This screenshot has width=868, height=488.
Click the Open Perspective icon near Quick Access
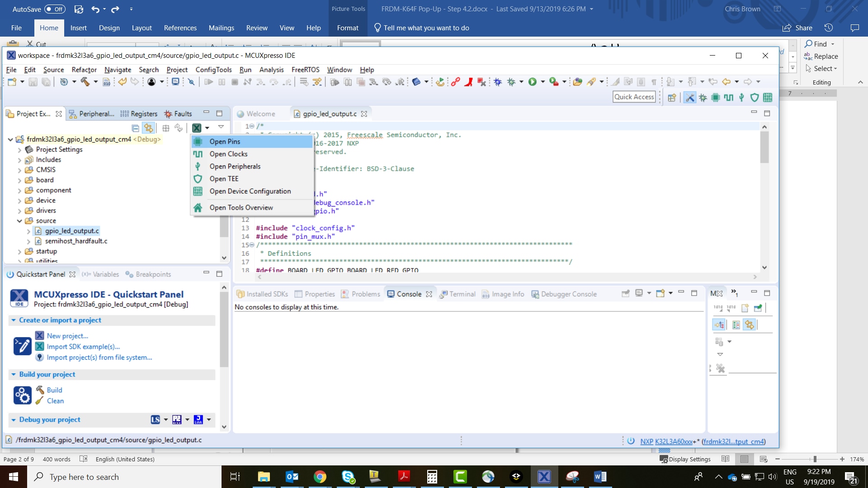click(672, 97)
